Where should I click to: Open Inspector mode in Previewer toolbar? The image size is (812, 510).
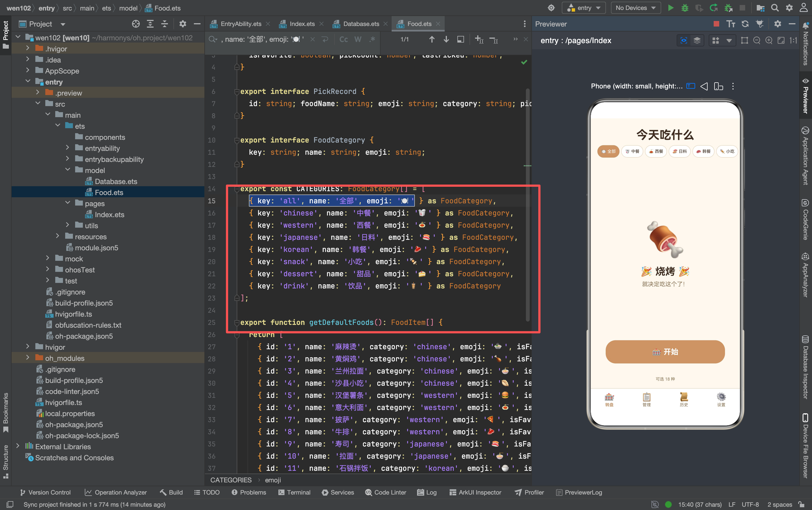click(684, 41)
